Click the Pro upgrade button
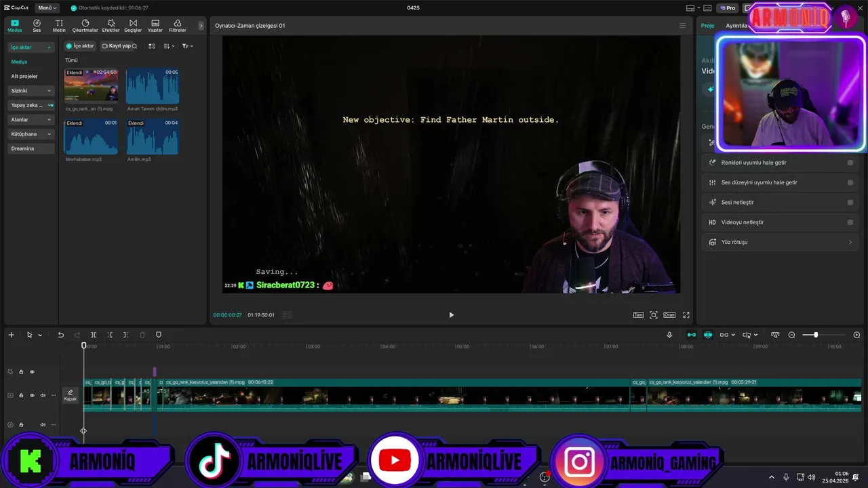This screenshot has height=488, width=868. tap(728, 8)
